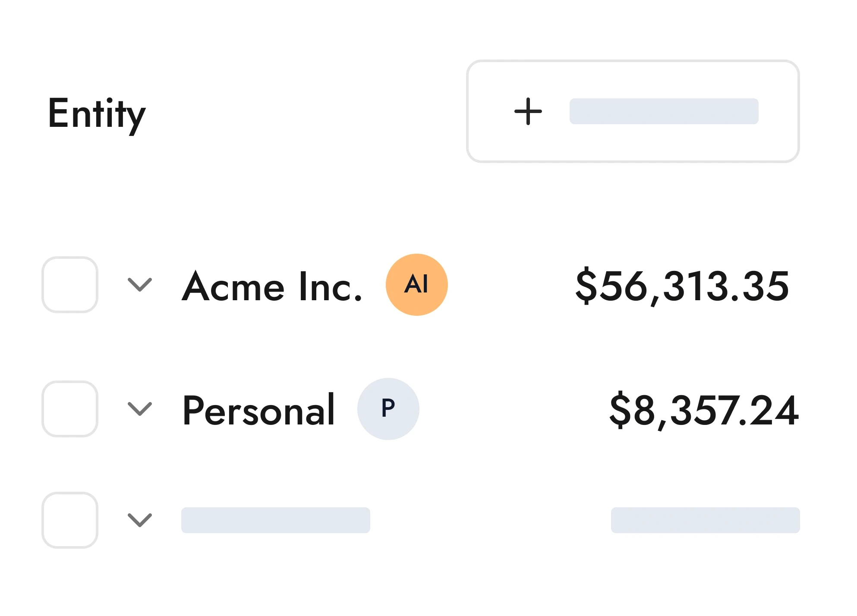
Task: Click the Acme Inc. balance amount
Action: point(681,285)
